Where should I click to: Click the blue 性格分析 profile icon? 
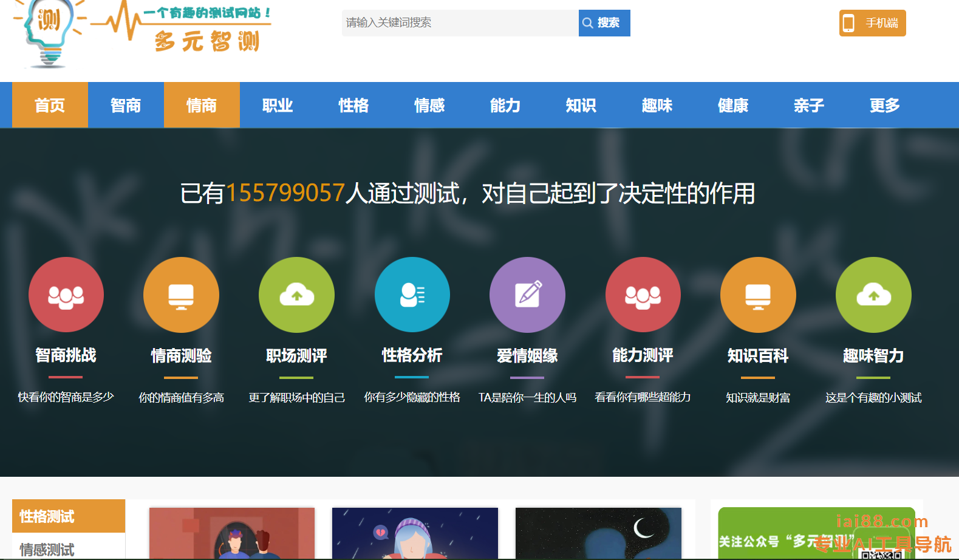(x=412, y=295)
